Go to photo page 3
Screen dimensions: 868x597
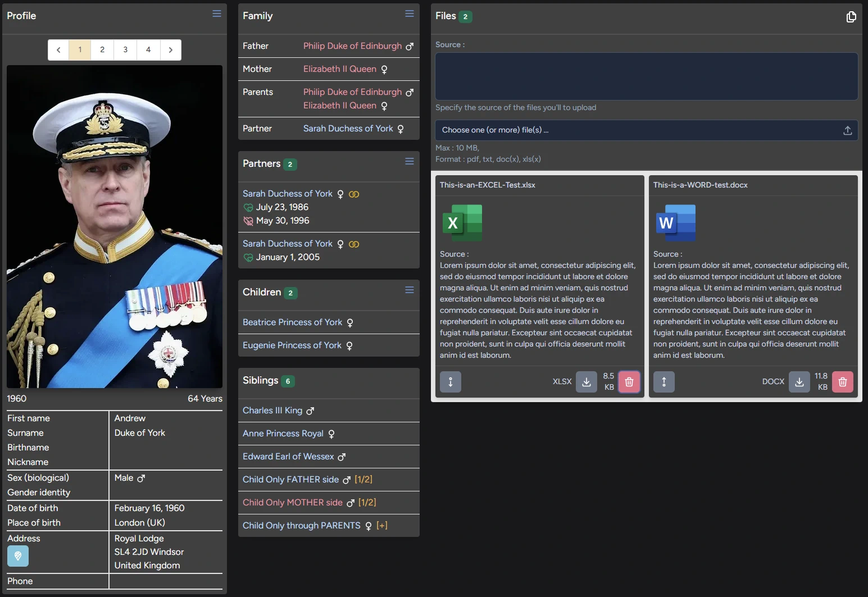point(125,50)
